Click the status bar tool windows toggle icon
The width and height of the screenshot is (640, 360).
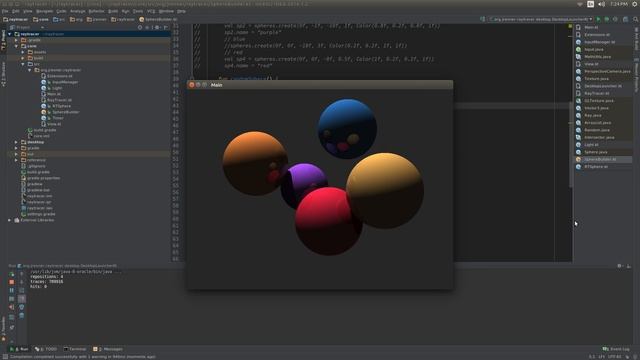pyautogui.click(x=5, y=357)
